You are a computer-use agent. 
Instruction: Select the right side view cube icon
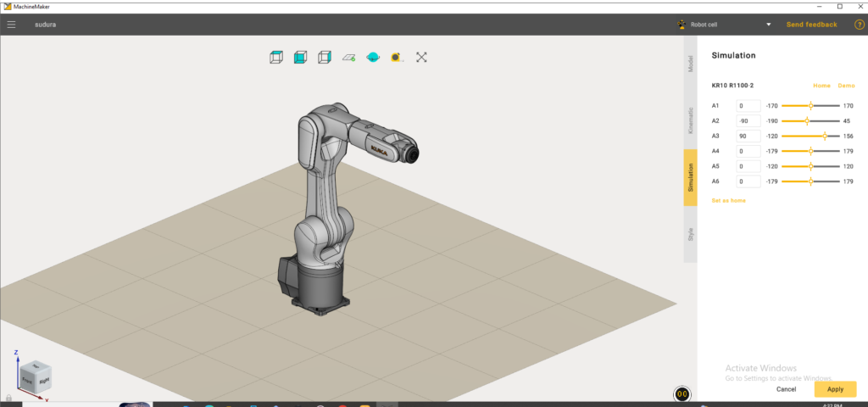tap(324, 57)
